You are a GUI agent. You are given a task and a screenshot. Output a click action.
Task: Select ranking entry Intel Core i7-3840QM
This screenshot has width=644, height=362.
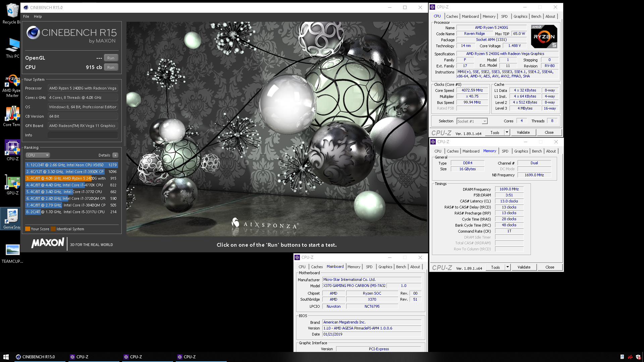71,205
